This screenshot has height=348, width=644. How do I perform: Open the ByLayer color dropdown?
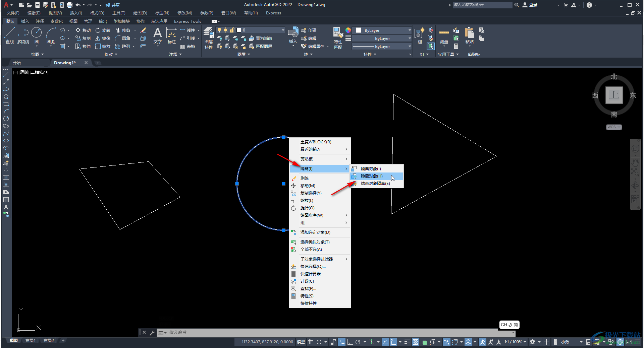coord(410,30)
